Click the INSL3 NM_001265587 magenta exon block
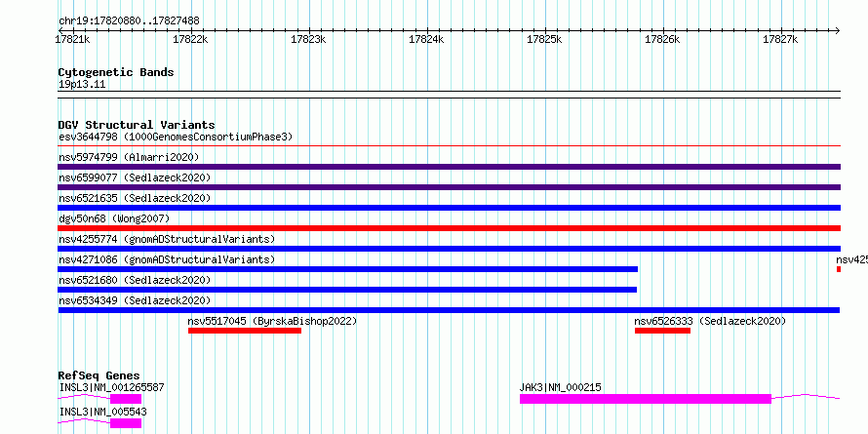This screenshot has height=434, width=868. (126, 399)
